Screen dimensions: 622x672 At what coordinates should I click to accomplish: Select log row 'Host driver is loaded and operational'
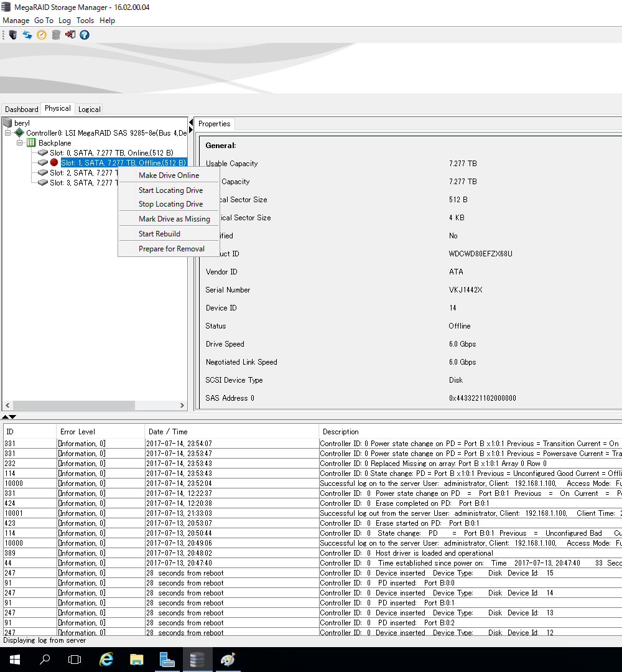click(x=313, y=553)
